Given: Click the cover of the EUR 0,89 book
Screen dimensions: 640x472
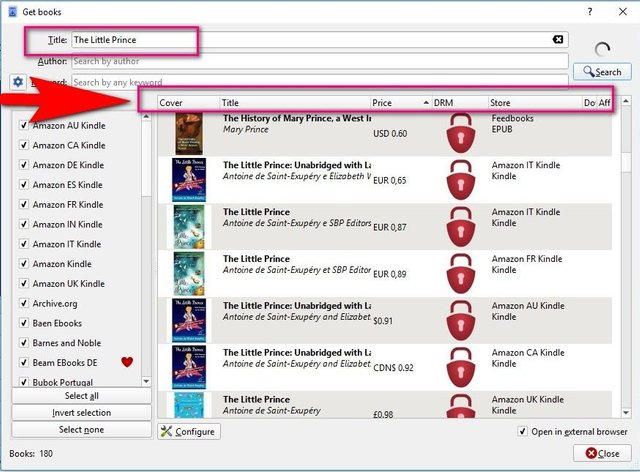Looking at the screenshot, I should (x=189, y=274).
